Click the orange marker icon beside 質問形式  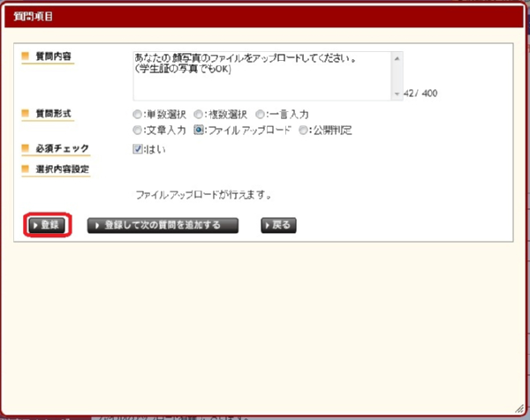point(26,114)
